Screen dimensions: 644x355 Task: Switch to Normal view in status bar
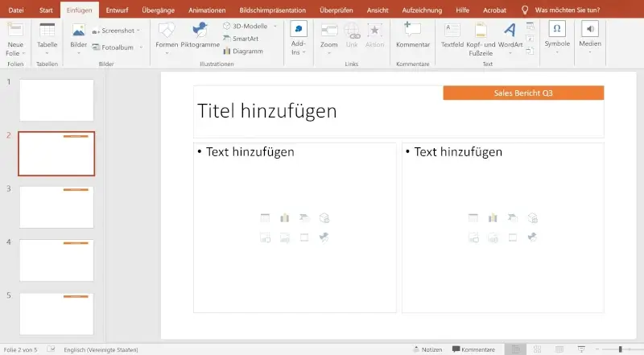click(x=516, y=349)
